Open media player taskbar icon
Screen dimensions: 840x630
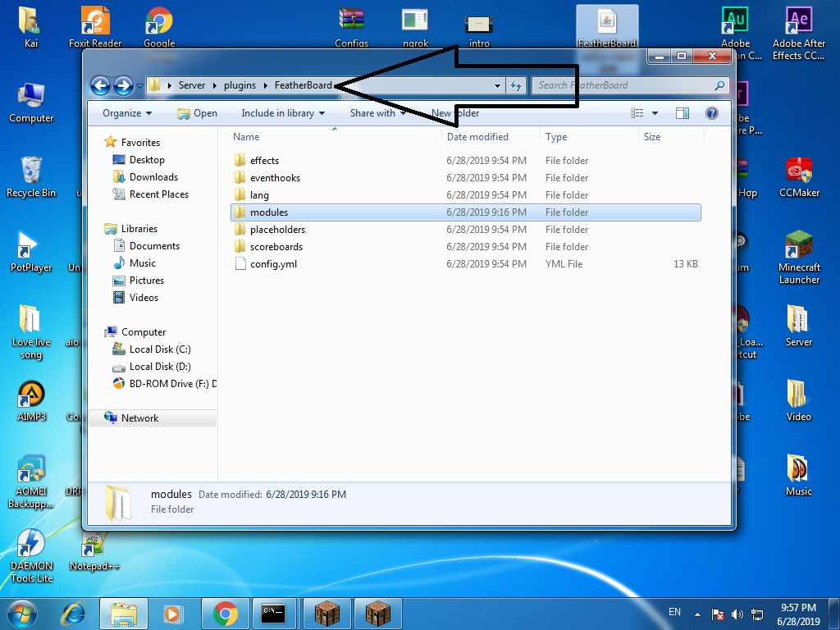tap(173, 614)
